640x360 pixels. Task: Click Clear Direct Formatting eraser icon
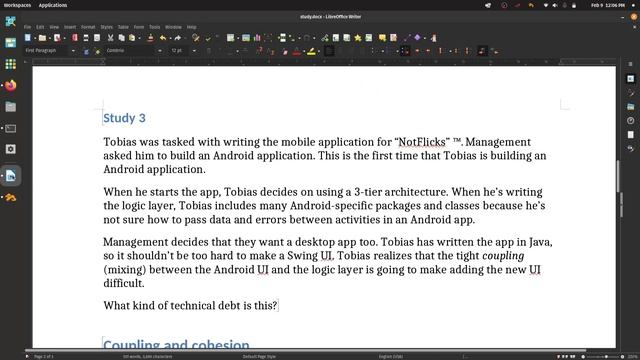(x=285, y=51)
